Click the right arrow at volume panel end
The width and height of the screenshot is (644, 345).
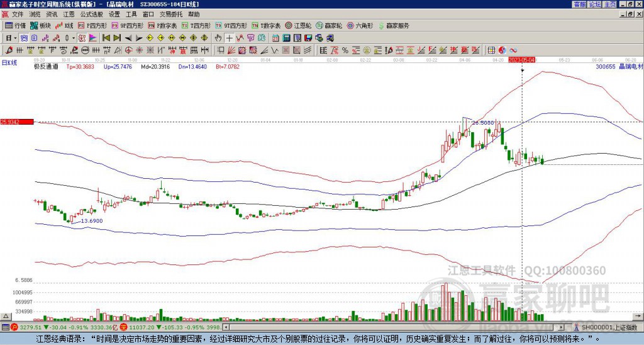(x=639, y=316)
